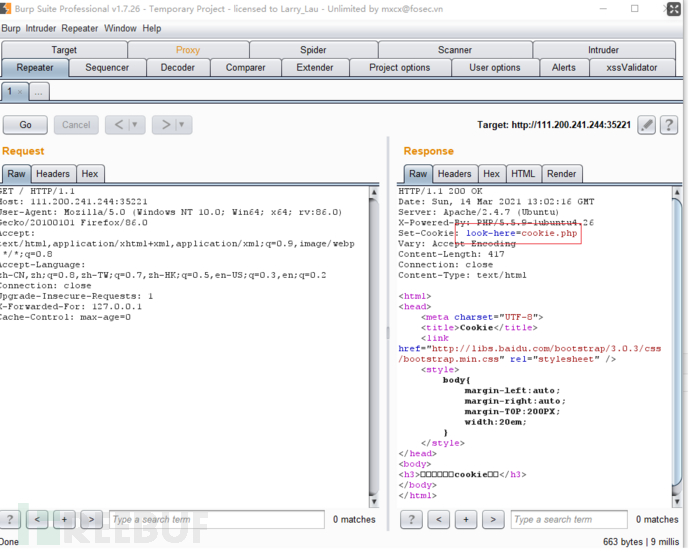Select Render tab in Response pane
This screenshot has height=552, width=690.
561,174
